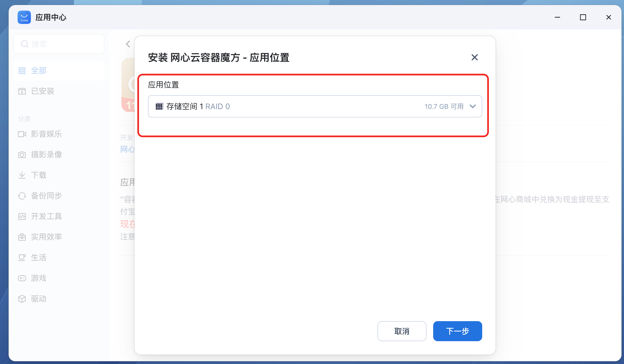Click the 取消 button
The width and height of the screenshot is (624, 364).
402,331
